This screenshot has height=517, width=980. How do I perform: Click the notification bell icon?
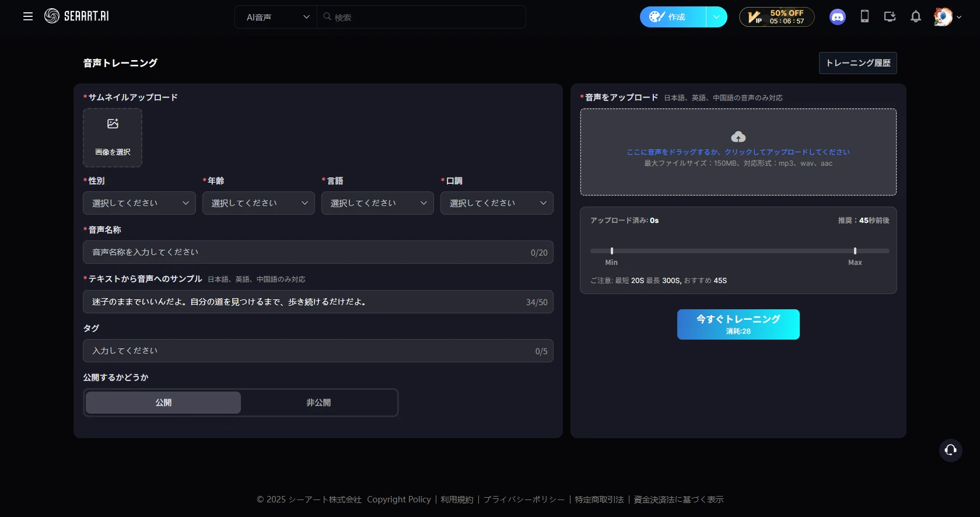coord(915,16)
